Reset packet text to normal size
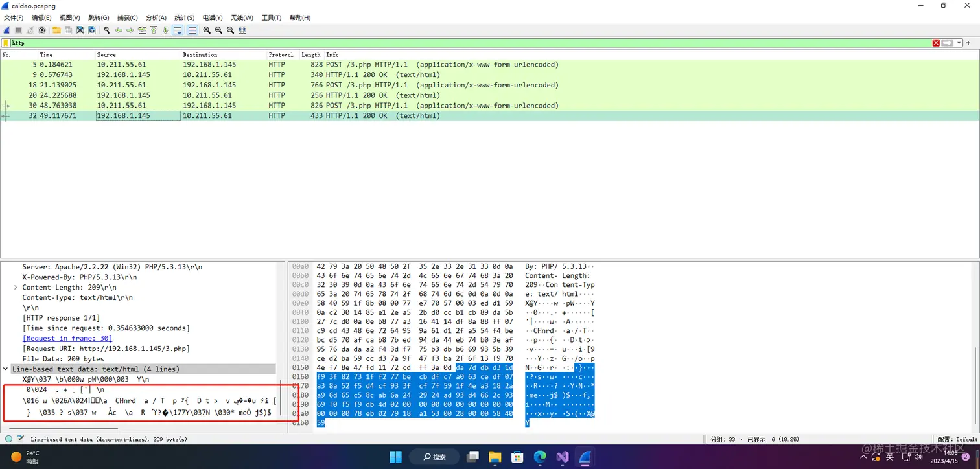980x469 pixels. click(230, 30)
